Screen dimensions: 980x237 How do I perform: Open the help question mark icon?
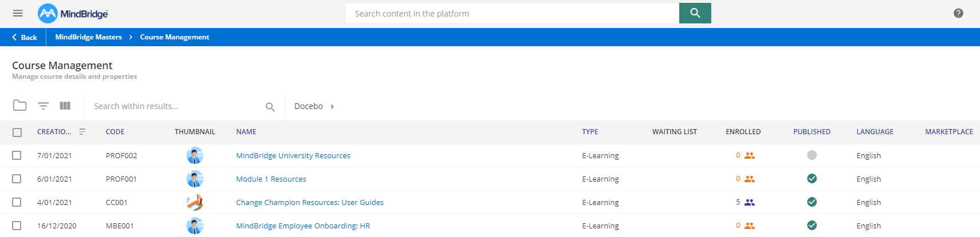pyautogui.click(x=958, y=13)
